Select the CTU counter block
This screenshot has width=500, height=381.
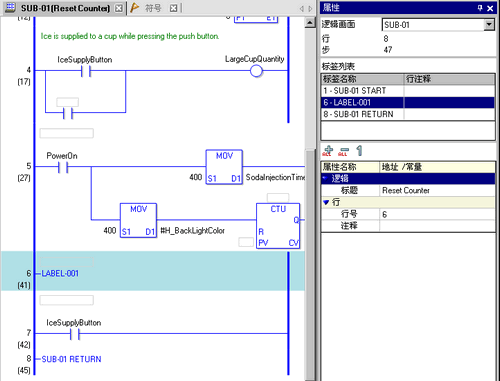pos(278,226)
